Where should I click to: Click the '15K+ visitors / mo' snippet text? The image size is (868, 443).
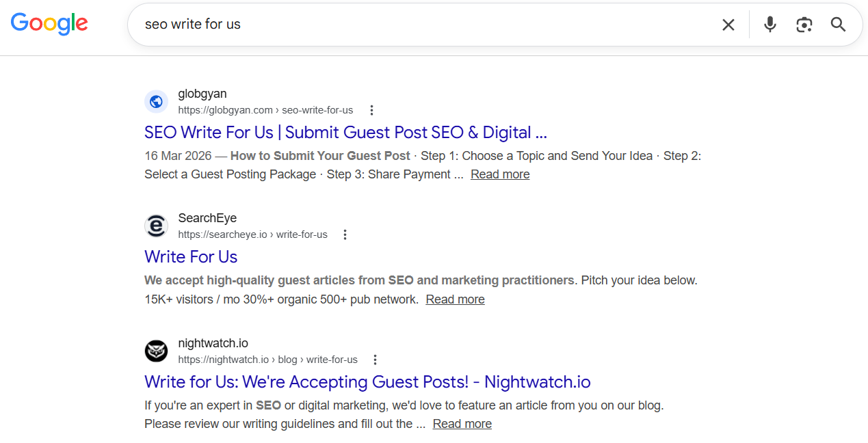194,299
